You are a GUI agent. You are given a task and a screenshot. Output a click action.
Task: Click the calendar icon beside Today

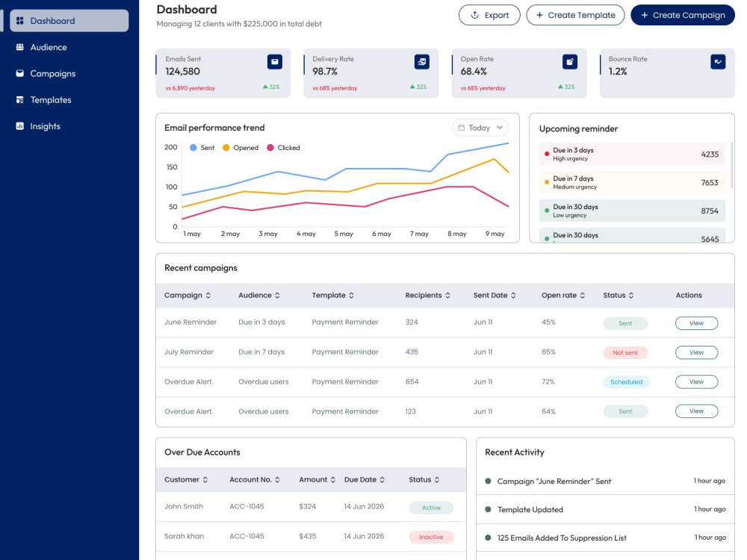[461, 128]
